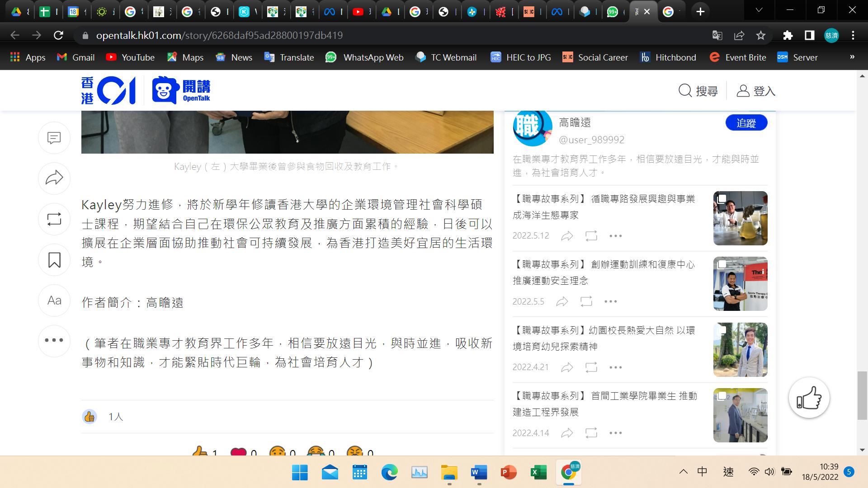Follow author with the 追蹤 button
This screenshot has height=488, width=868.
(x=746, y=123)
